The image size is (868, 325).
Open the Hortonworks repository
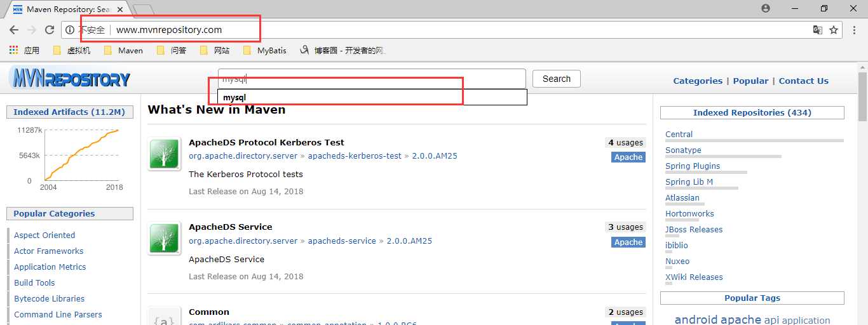coord(689,213)
